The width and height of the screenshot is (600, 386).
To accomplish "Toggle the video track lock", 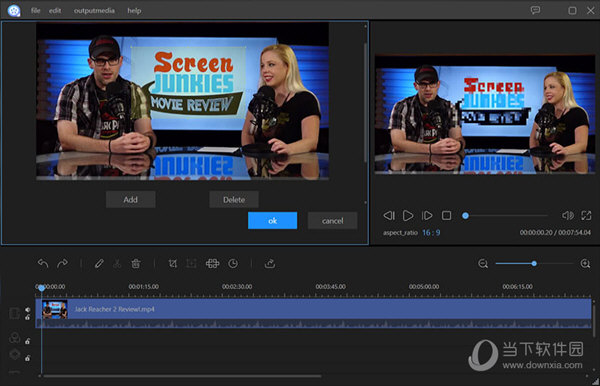I will [x=28, y=317].
